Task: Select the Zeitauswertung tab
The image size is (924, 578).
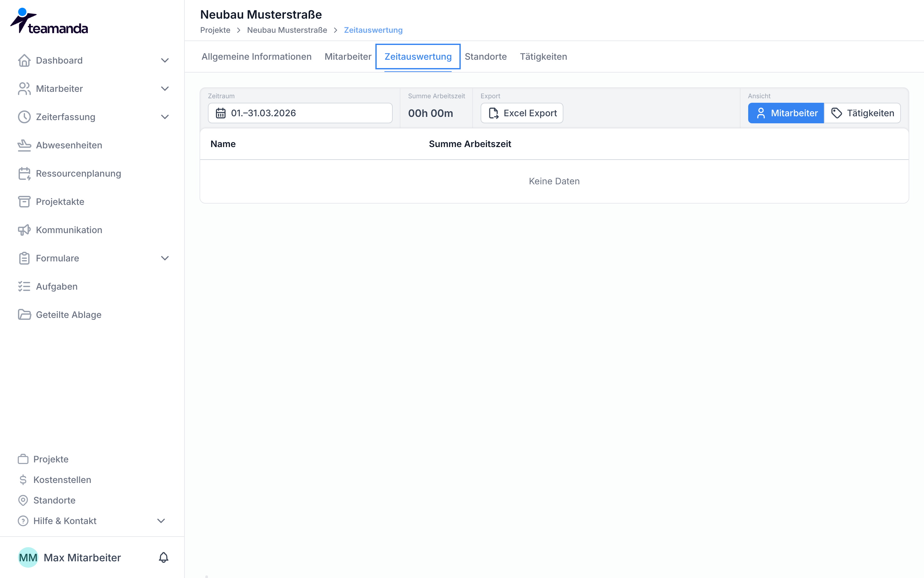Action: (418, 57)
